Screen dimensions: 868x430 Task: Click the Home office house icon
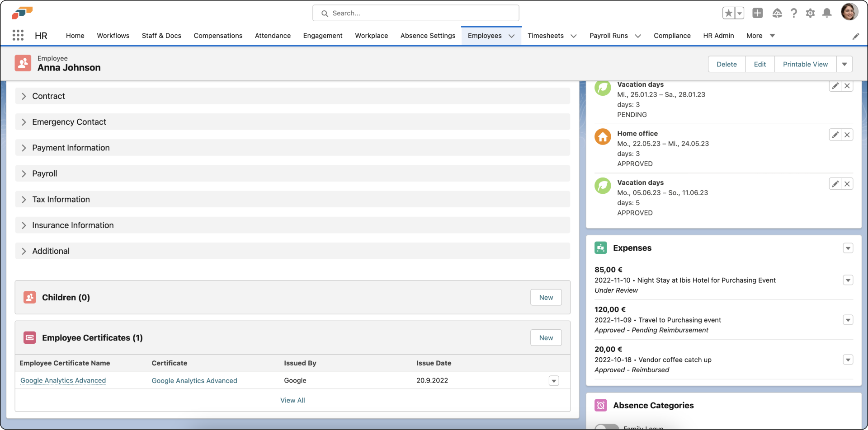(x=603, y=136)
